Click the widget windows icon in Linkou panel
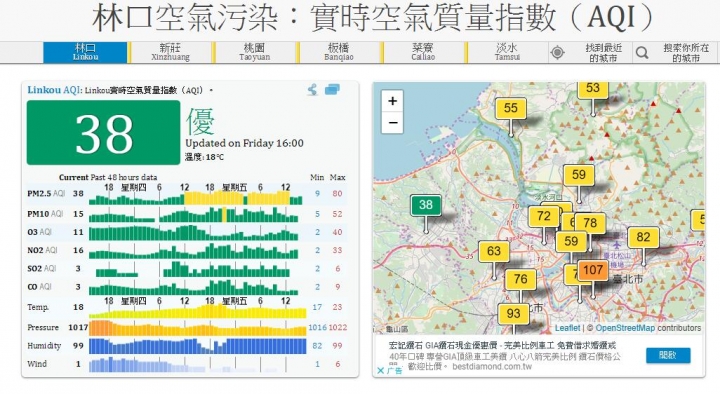Screen dimensions: 720x394 point(332,90)
